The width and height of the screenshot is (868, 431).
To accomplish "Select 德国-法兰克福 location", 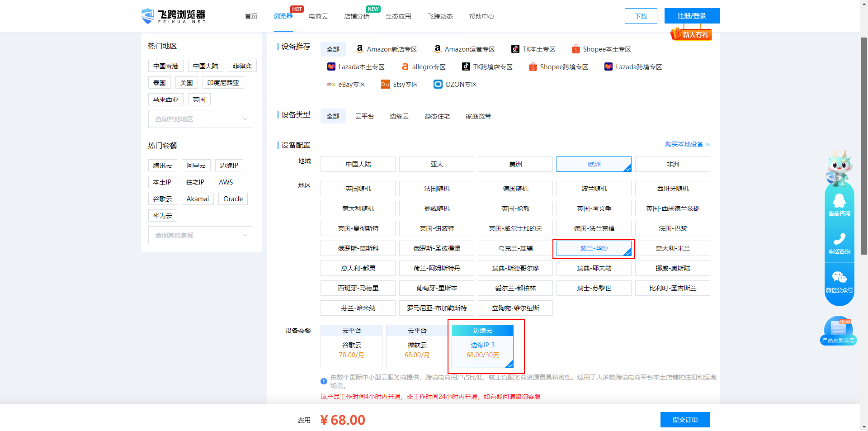I will click(x=594, y=228).
